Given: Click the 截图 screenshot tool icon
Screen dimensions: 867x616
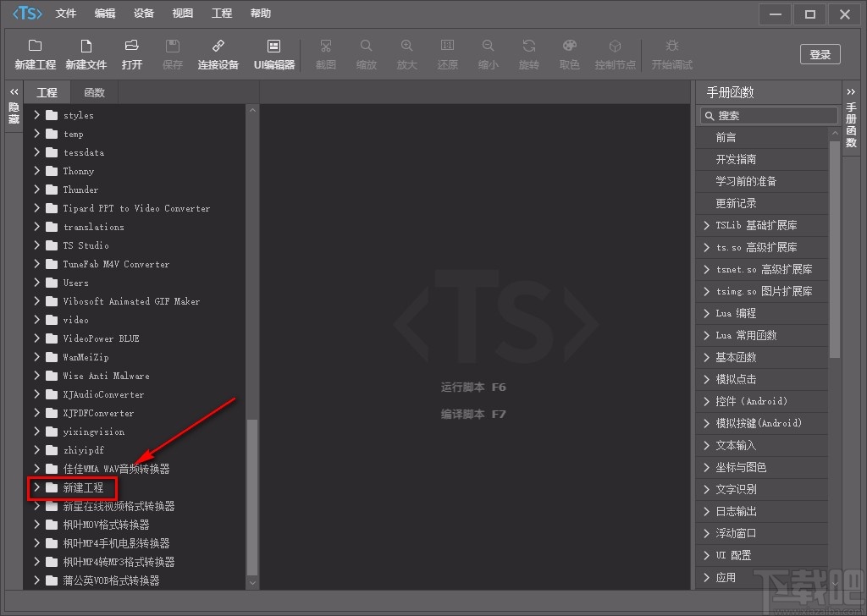Looking at the screenshot, I should pyautogui.click(x=325, y=53).
